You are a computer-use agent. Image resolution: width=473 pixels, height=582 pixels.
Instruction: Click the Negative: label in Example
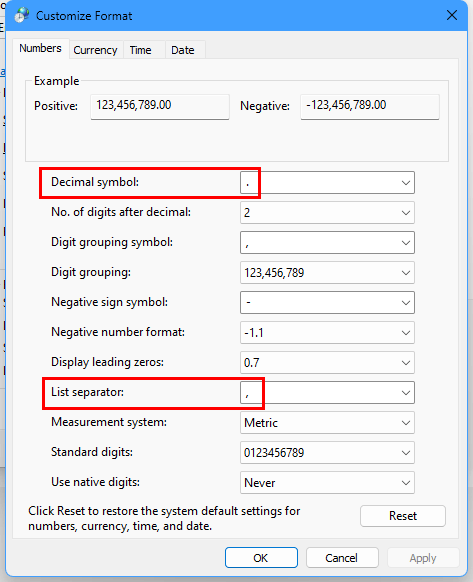click(x=265, y=106)
